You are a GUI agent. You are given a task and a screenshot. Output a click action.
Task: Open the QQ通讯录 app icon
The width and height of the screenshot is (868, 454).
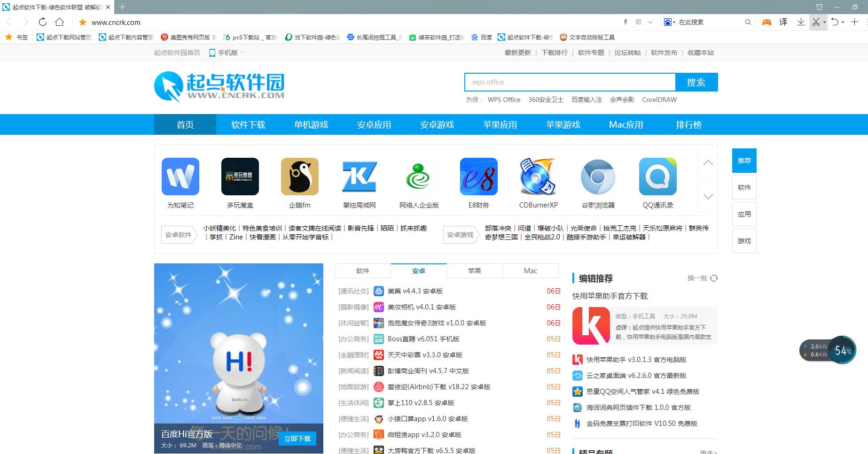658,177
